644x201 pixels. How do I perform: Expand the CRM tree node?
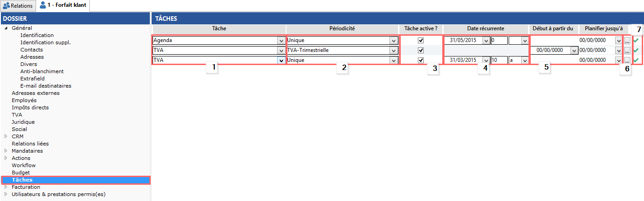(x=6, y=136)
